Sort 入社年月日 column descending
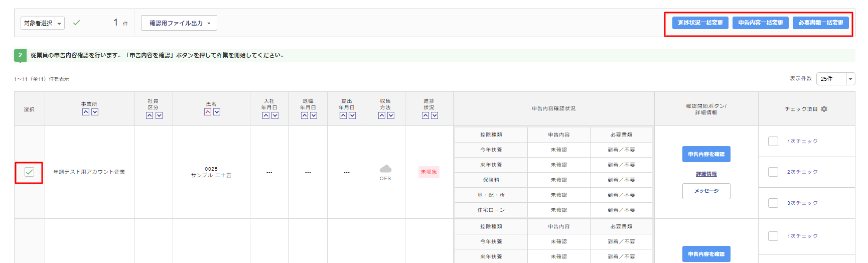Image resolution: width=868 pixels, height=263 pixels. [275, 115]
